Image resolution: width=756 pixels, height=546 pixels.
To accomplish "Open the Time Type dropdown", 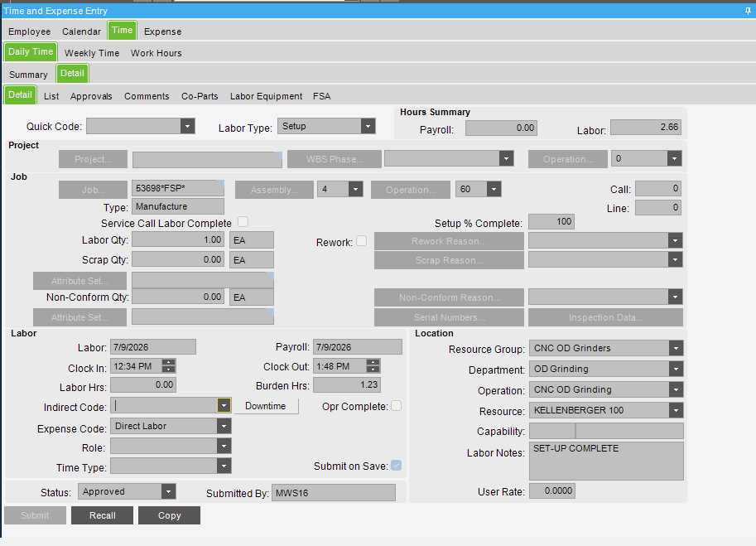I will point(224,466).
